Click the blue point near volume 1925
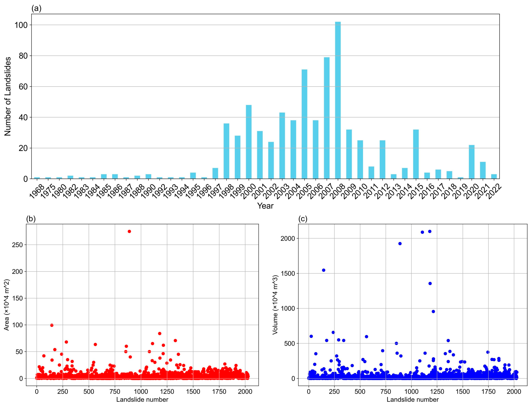The width and height of the screenshot is (532, 405). [x=400, y=243]
